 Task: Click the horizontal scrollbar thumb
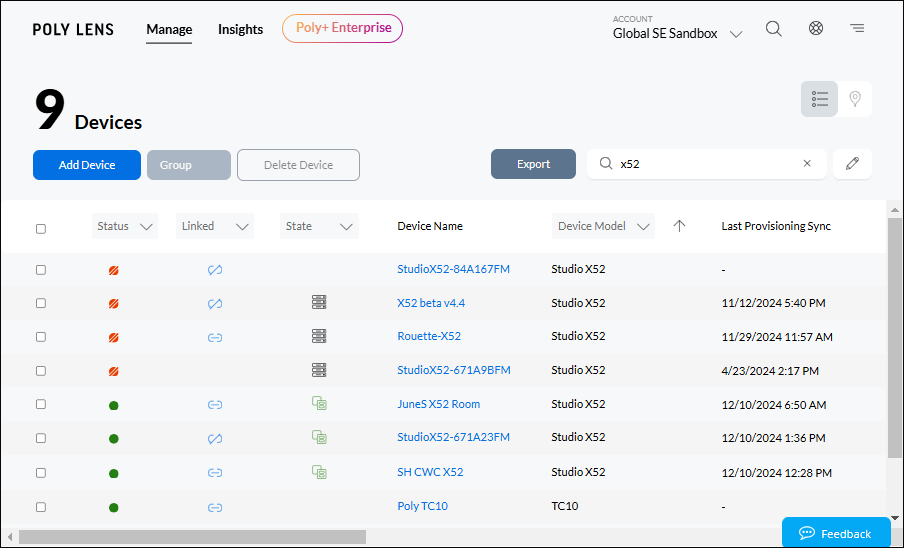point(193,537)
